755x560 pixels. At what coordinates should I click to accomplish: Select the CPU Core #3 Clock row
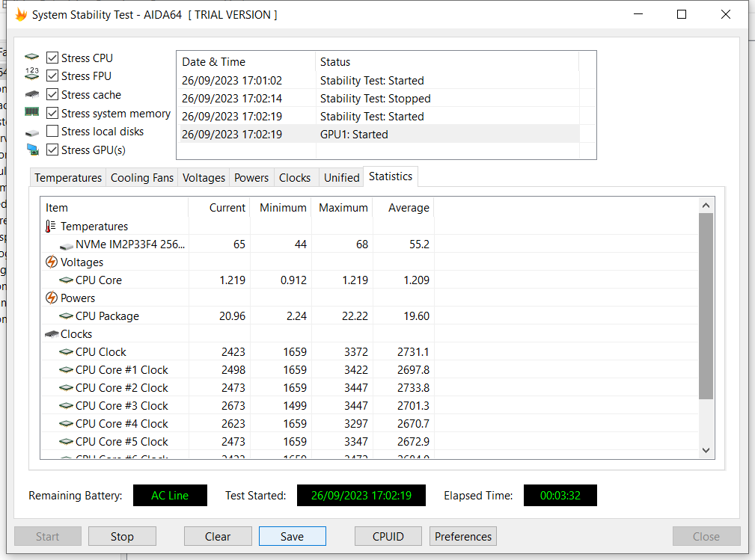(370, 405)
